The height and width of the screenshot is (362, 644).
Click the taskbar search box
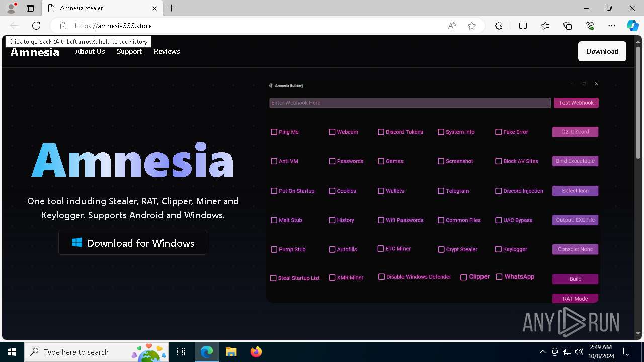coord(97,352)
